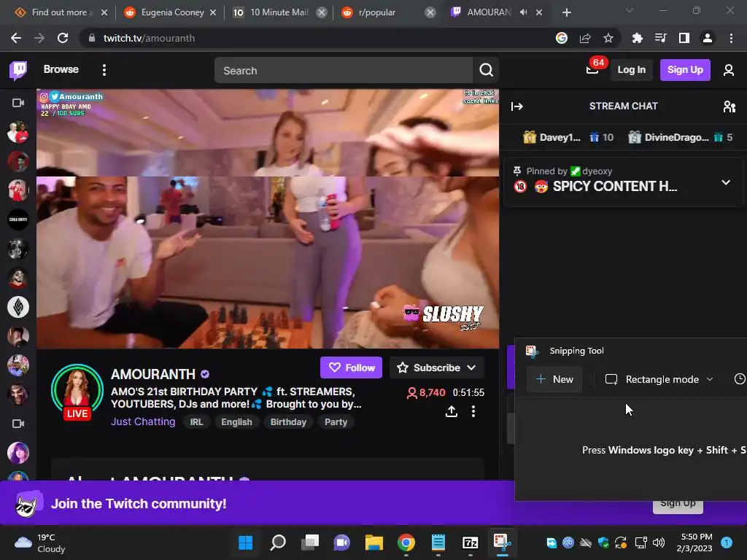Open the notifications inbox showing 64
The height and width of the screenshot is (560, 747).
[592, 70]
